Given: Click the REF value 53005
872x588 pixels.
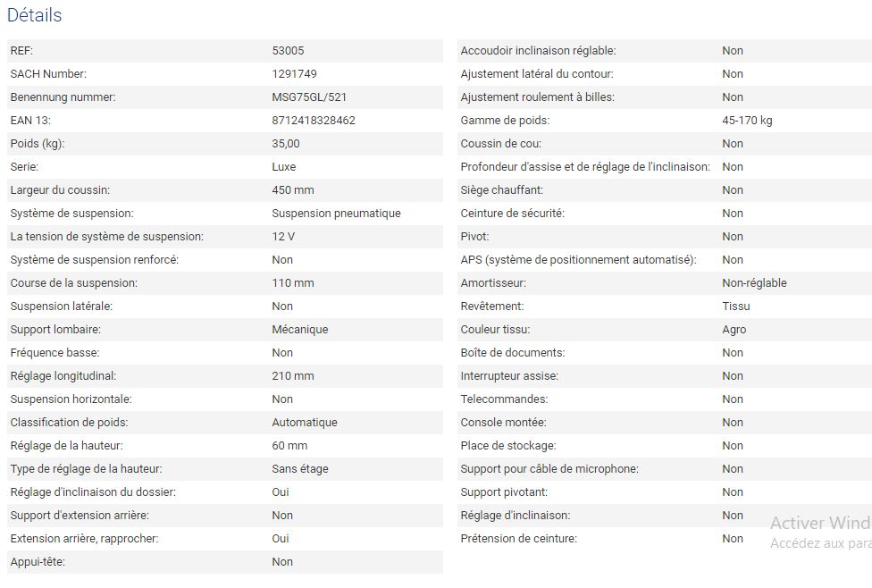Looking at the screenshot, I should pyautogui.click(x=288, y=51).
